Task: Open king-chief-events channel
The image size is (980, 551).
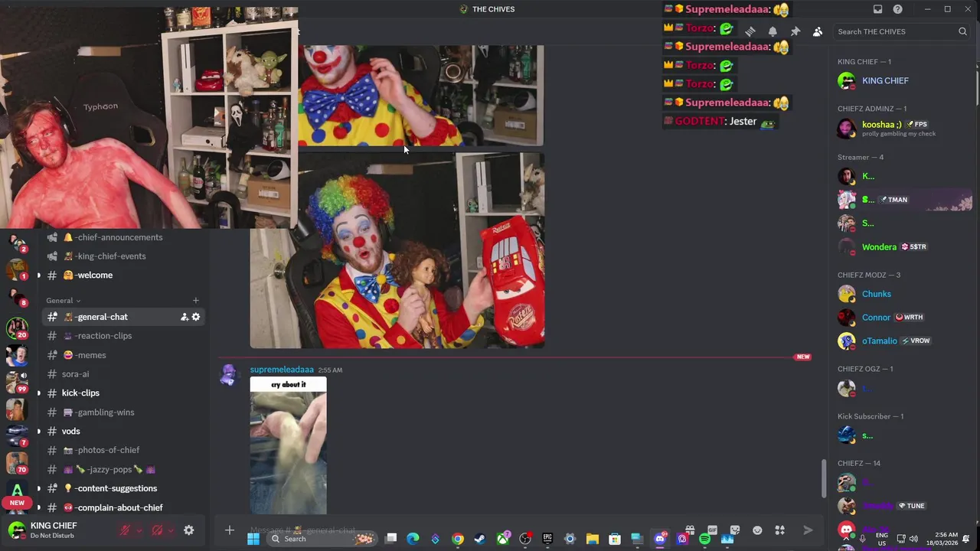Action: (x=122, y=256)
